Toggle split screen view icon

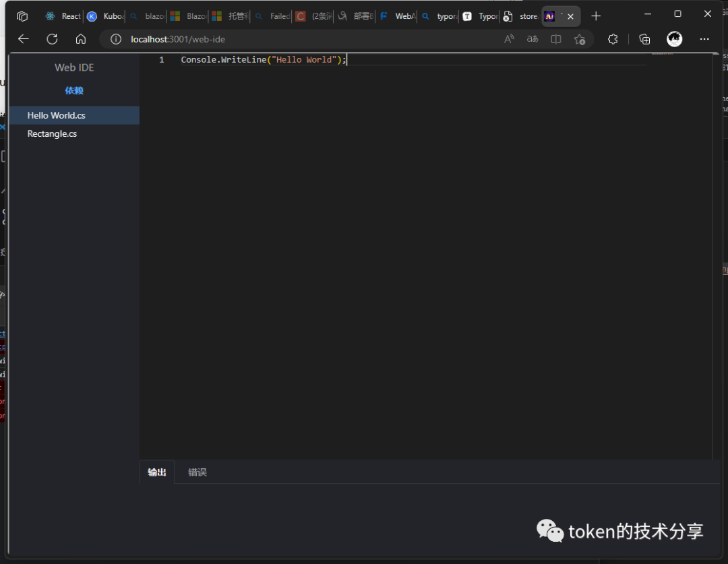(x=556, y=39)
